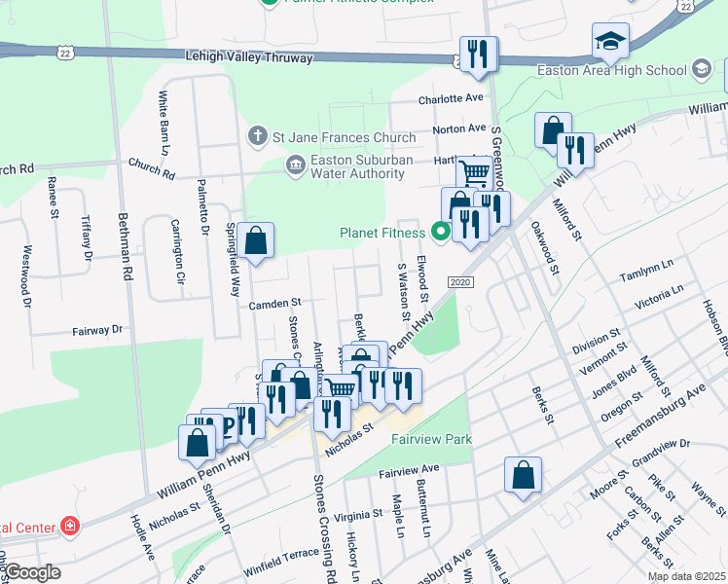Click the Stones Crossing Rd label

[324, 529]
